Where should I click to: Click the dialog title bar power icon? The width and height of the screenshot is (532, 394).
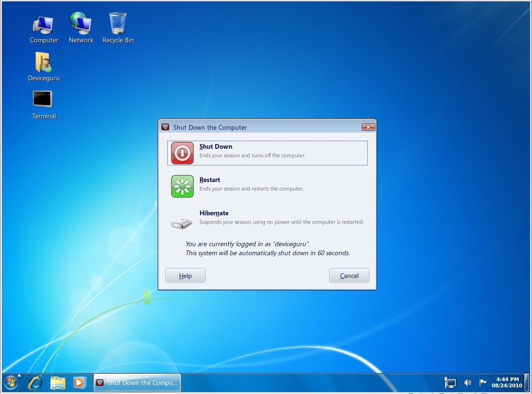[165, 127]
